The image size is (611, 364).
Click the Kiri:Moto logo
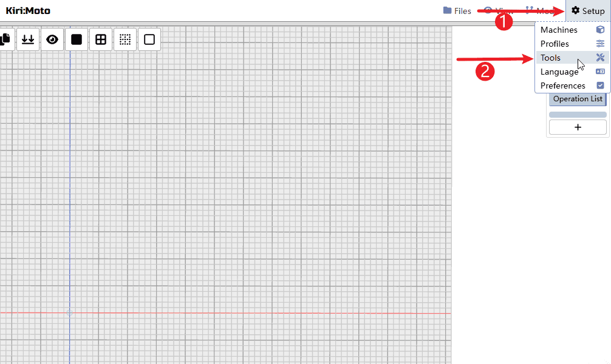pyautogui.click(x=28, y=11)
